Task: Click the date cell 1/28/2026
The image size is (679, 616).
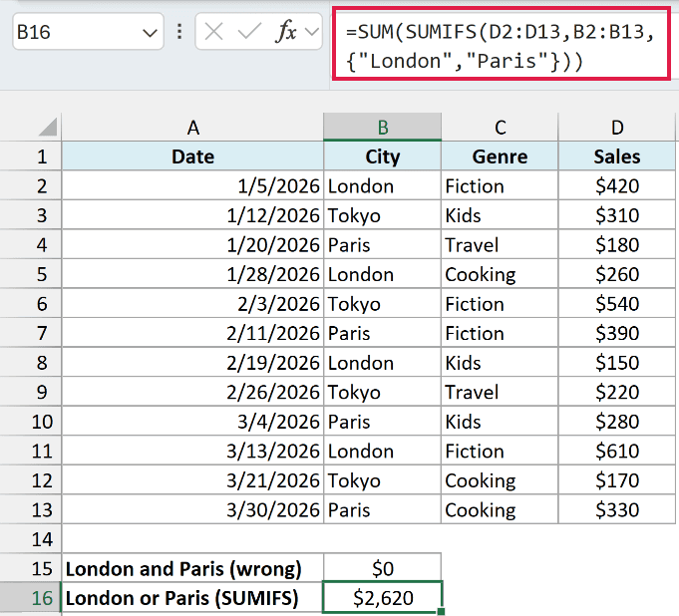Action: 192,274
